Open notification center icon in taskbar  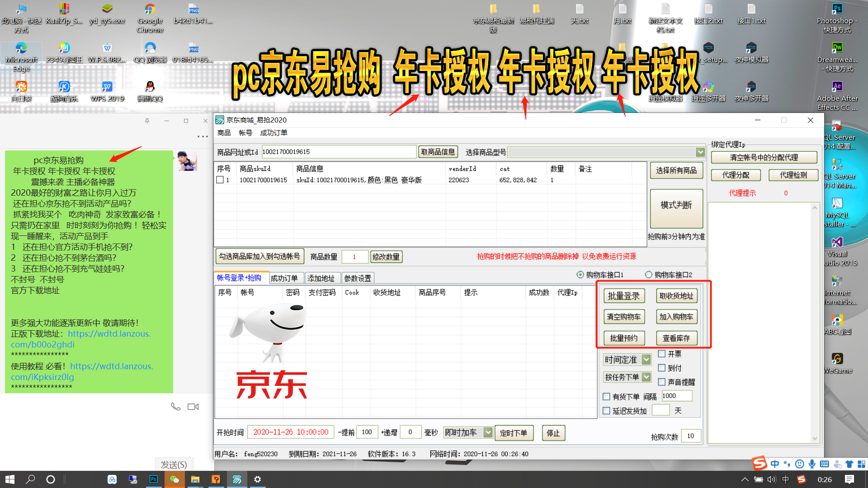[849, 479]
